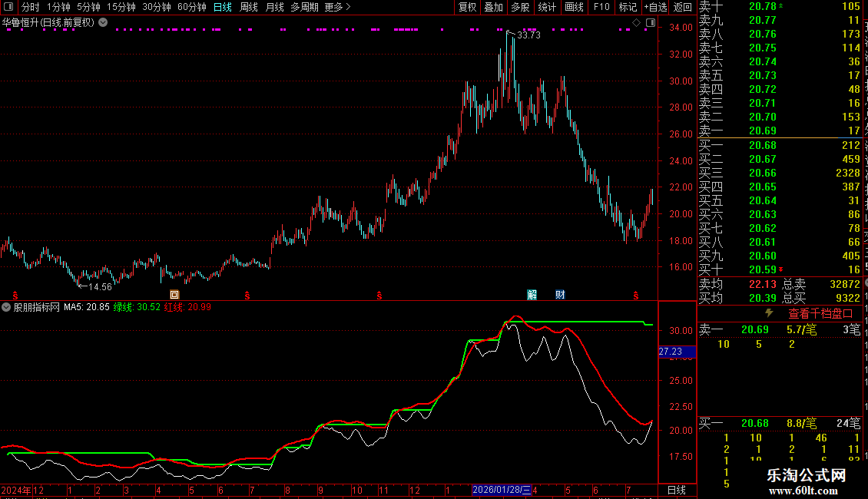Image resolution: width=868 pixels, height=499 pixels.
Task: Click the down arrow beside 买十 price
Action: (x=781, y=269)
